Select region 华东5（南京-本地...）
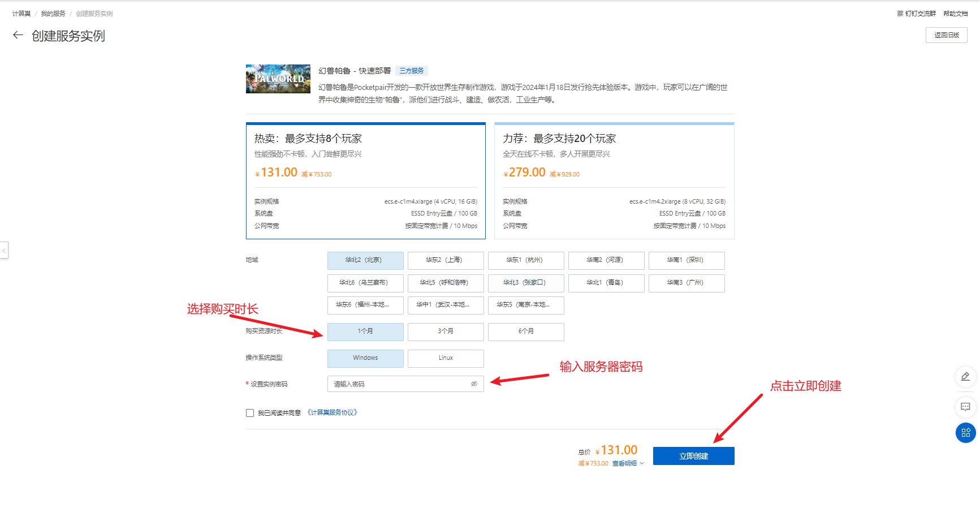 click(526, 305)
